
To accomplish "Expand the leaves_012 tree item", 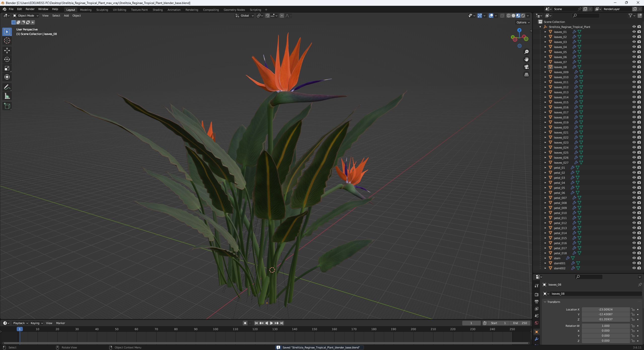I will coord(545,87).
